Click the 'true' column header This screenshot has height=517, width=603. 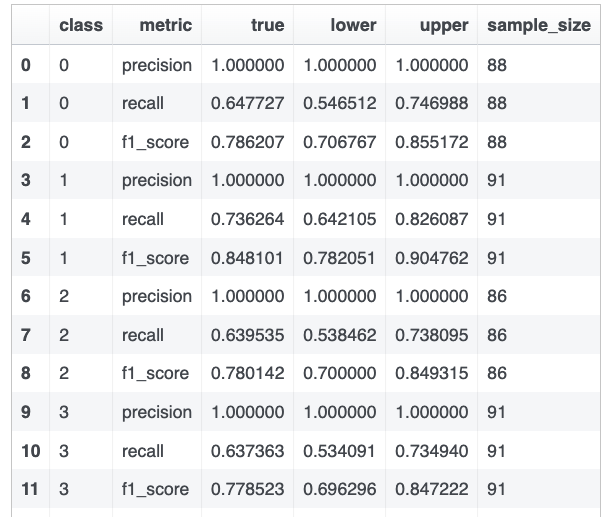[x=268, y=25]
